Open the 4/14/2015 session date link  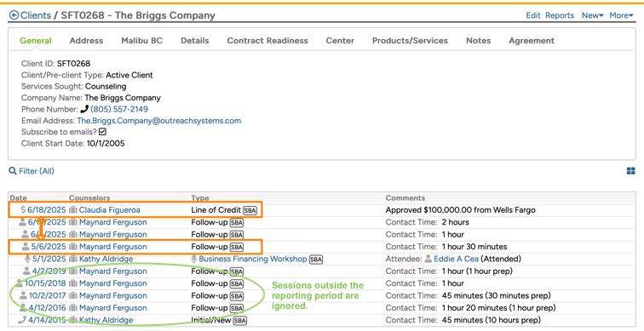(47, 320)
